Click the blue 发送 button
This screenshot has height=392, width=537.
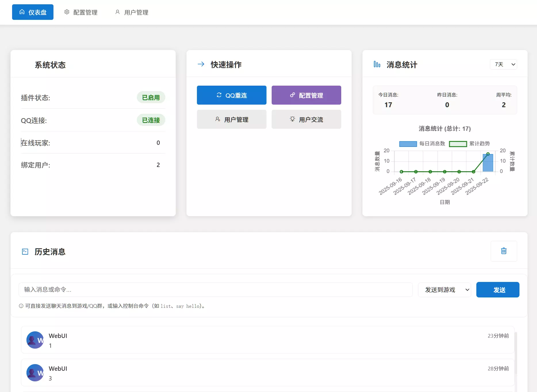[x=498, y=290]
